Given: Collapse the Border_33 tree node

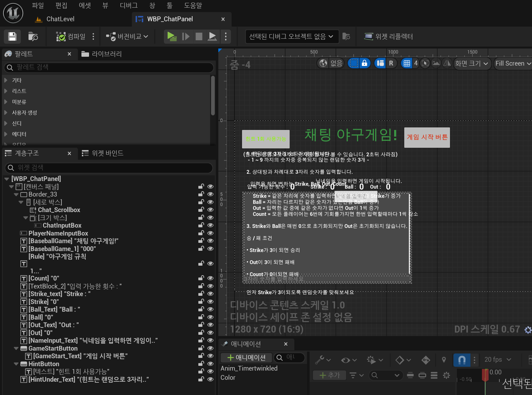Looking at the screenshot, I should (16, 195).
